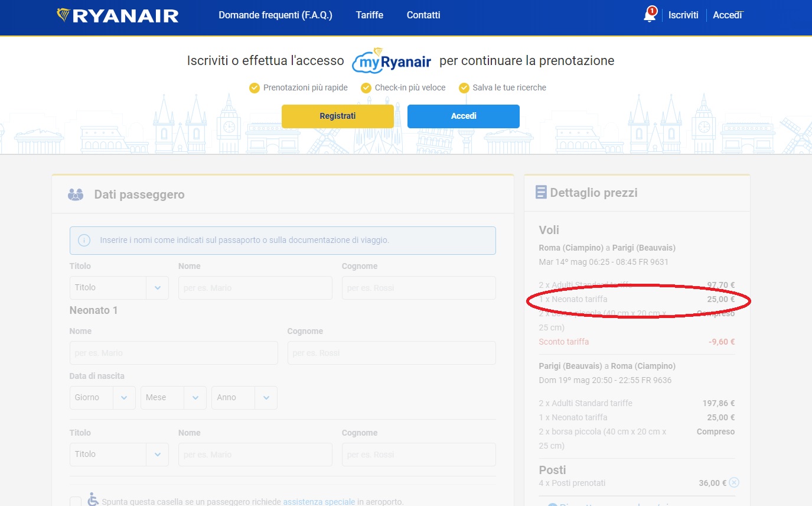Open the Anno birth date dropdown

click(x=244, y=398)
